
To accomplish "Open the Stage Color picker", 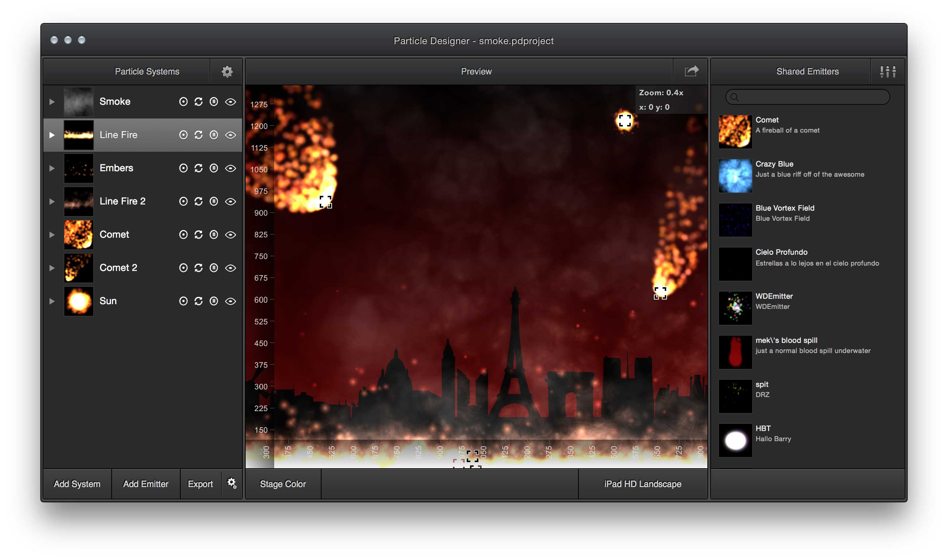I will (x=283, y=484).
